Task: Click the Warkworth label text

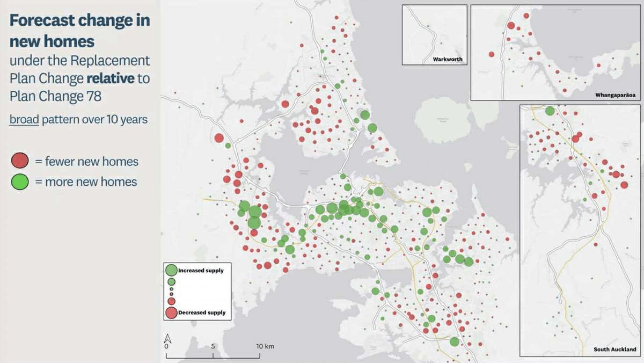Action: pos(448,59)
